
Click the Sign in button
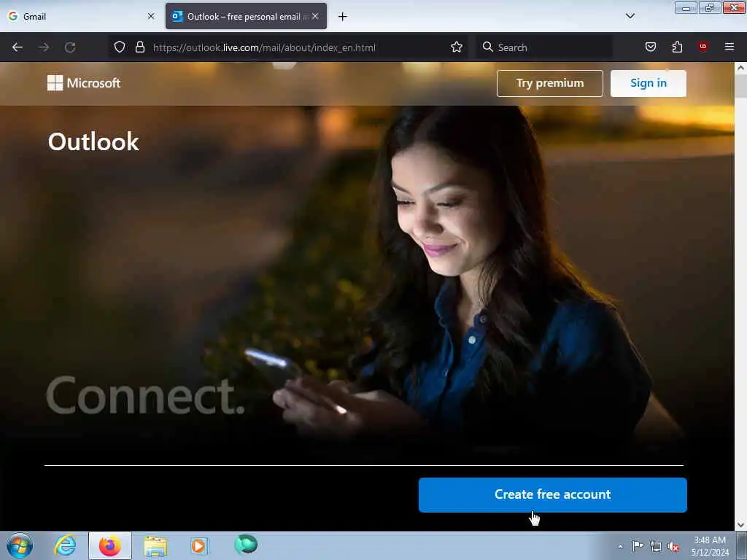click(649, 83)
